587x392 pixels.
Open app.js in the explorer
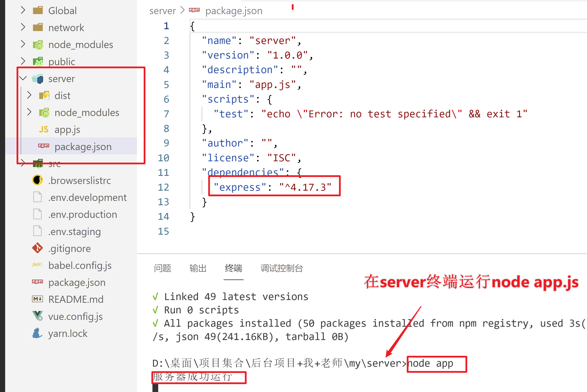coord(67,130)
